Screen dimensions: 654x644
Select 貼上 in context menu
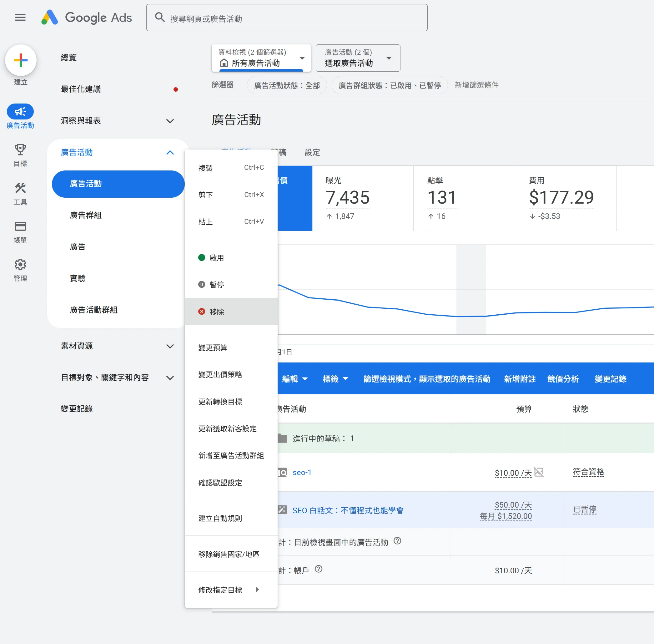(231, 222)
